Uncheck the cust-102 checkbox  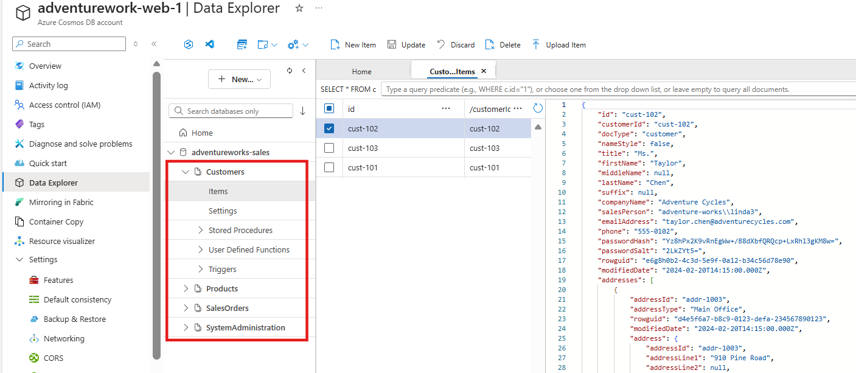[329, 129]
